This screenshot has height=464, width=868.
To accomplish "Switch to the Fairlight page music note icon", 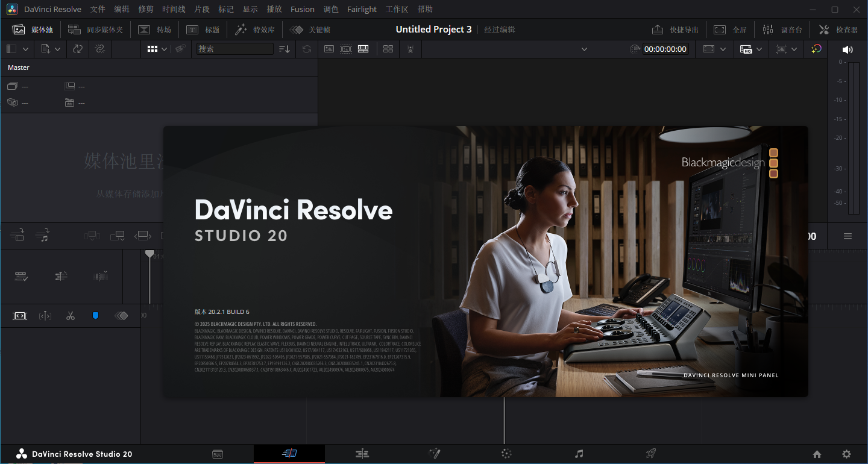I will (579, 454).
